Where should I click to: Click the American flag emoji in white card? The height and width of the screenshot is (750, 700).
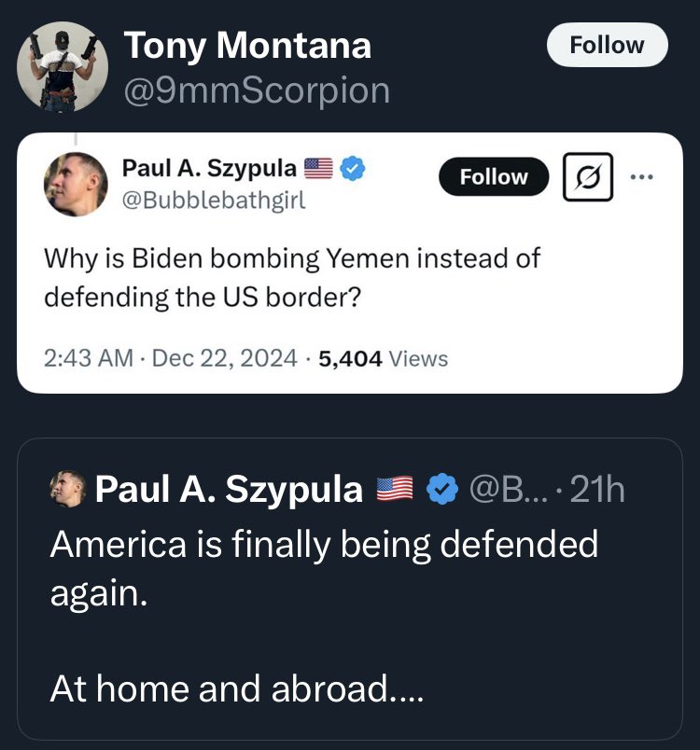(x=318, y=168)
